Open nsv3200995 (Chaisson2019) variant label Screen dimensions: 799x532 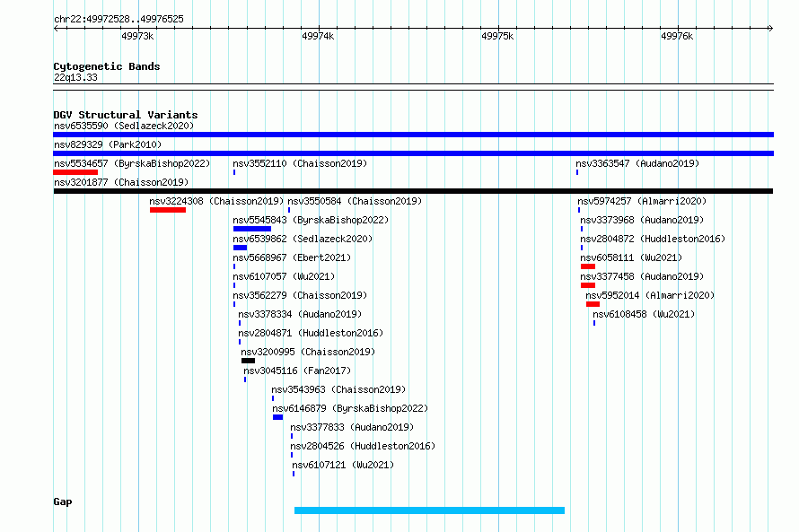[308, 352]
